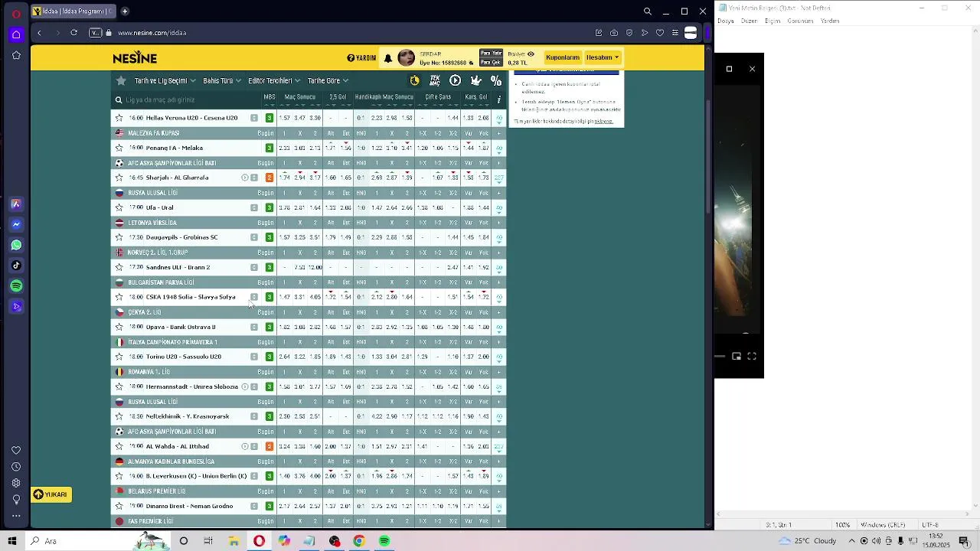
Task: Favorite the Dinamo Brest - Neman Grodno match
Action: click(119, 506)
